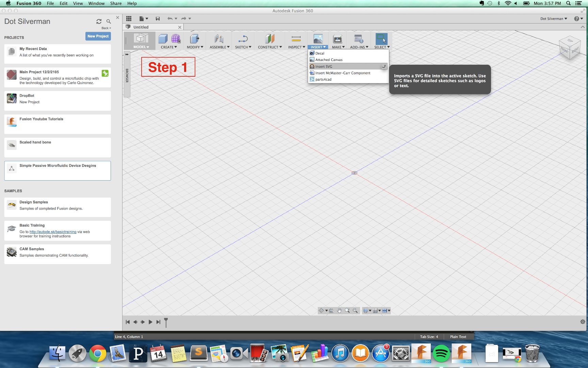Click the Back link in data panel
This screenshot has height=368, width=588.
[x=106, y=28]
